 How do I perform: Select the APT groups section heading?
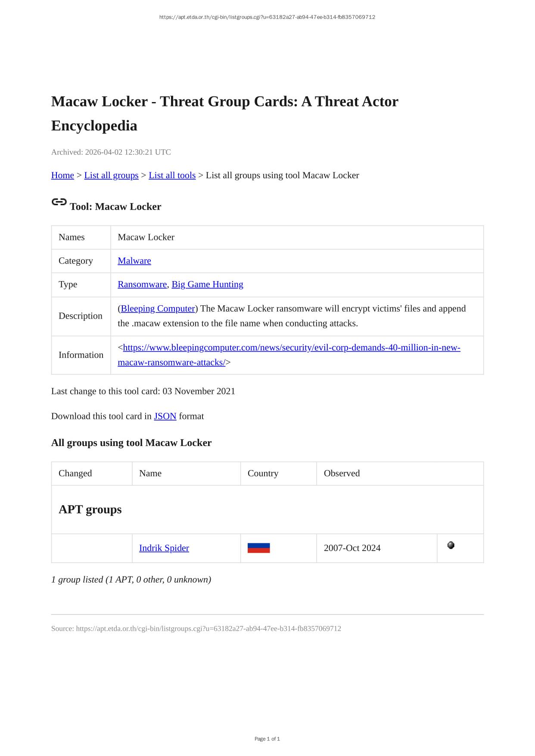pos(90,509)
